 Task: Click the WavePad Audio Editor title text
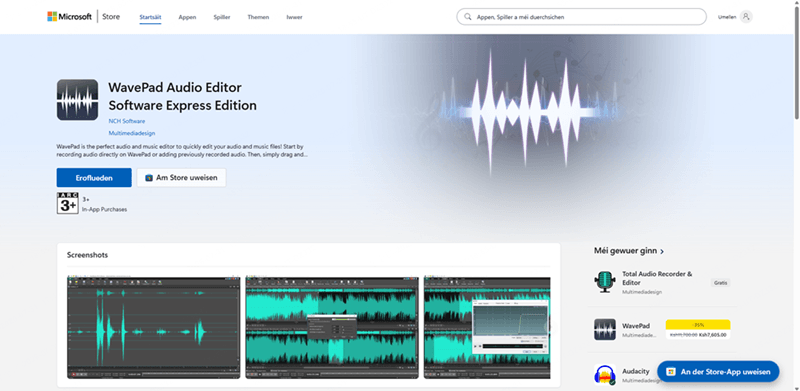(183, 96)
